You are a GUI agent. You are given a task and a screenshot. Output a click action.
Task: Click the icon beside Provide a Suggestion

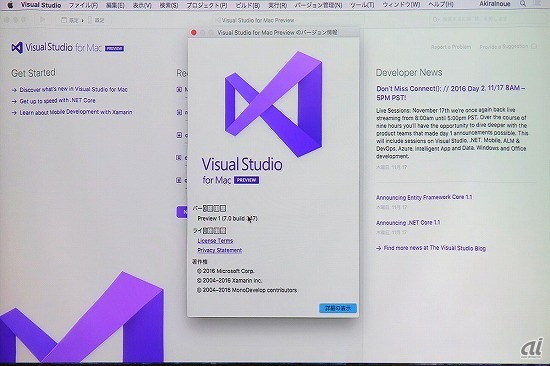click(x=534, y=46)
